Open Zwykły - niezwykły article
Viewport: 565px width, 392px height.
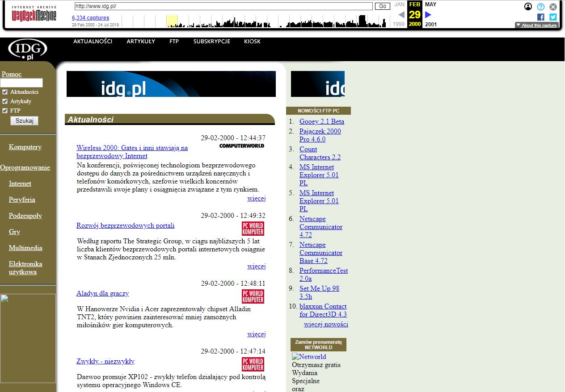tap(105, 361)
